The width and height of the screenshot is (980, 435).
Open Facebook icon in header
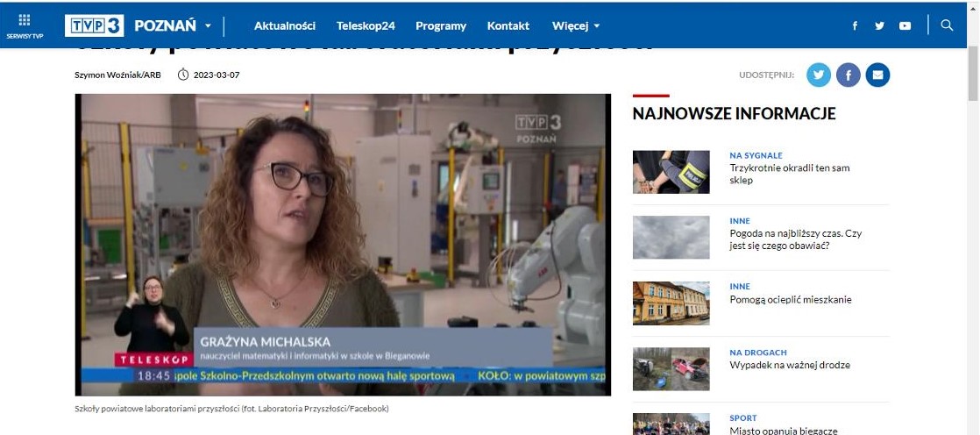(x=855, y=25)
